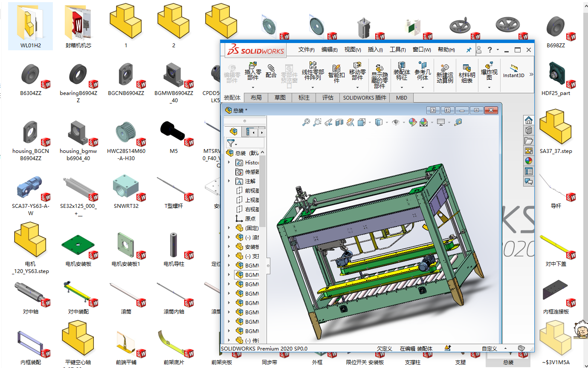The image size is (588, 368).
Task: Switch to the 评估 tab
Action: tap(327, 98)
